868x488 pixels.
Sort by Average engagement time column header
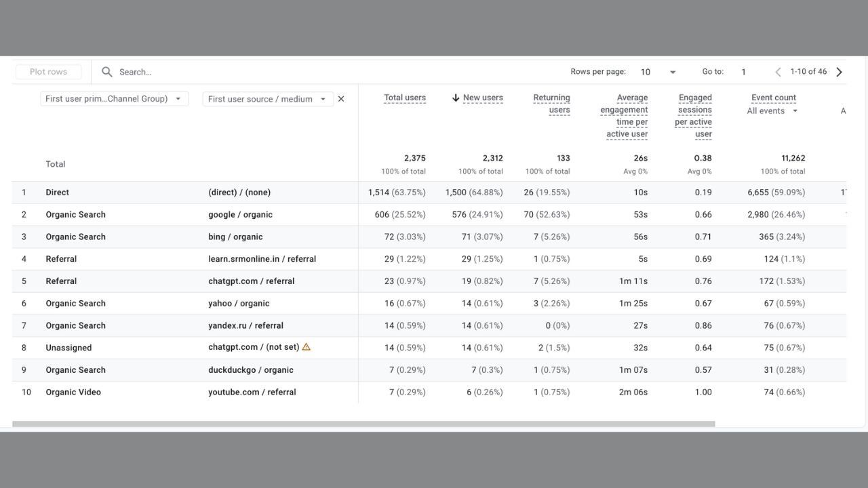click(x=625, y=116)
